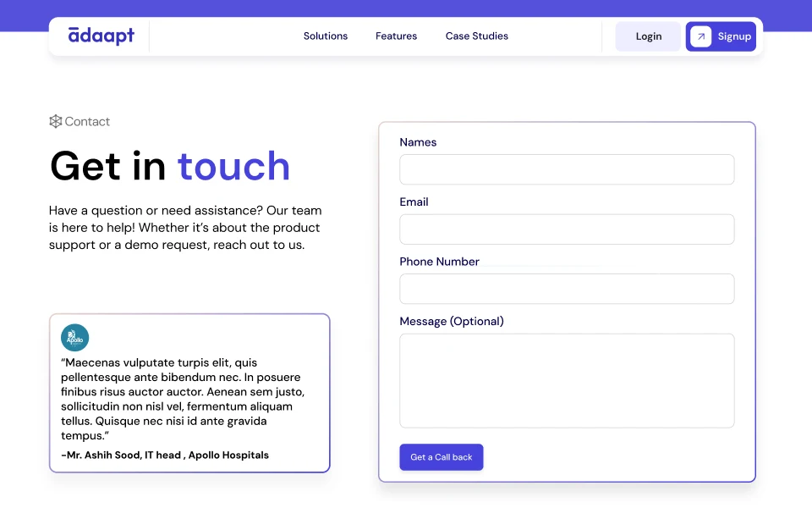Viewport: 812px width, 508px height.
Task: Focus the Message (Optional) text area
Action: 567,380
